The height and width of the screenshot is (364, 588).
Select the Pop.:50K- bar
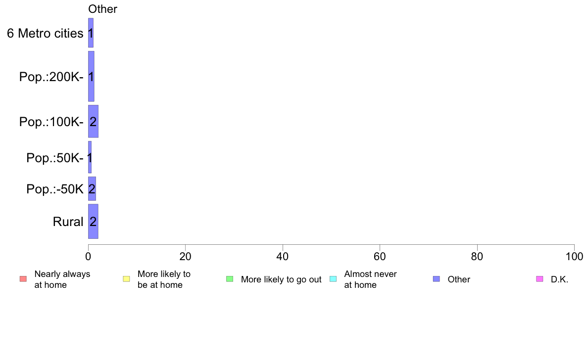[x=90, y=157]
